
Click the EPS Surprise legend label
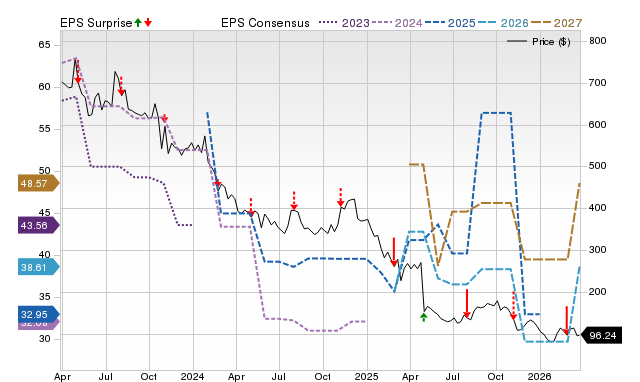tap(96, 23)
